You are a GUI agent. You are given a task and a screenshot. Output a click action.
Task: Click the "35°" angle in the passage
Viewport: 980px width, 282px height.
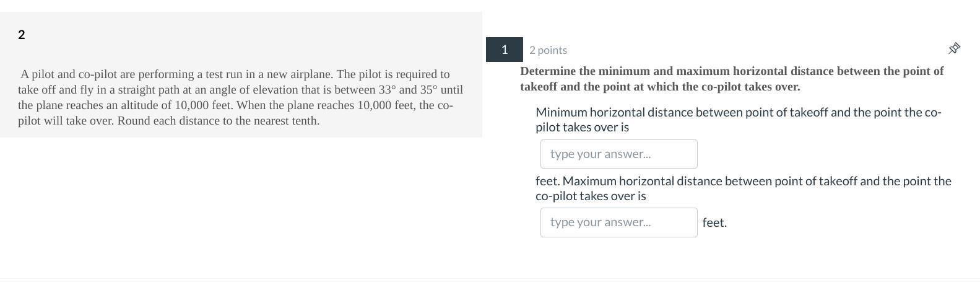(x=428, y=90)
